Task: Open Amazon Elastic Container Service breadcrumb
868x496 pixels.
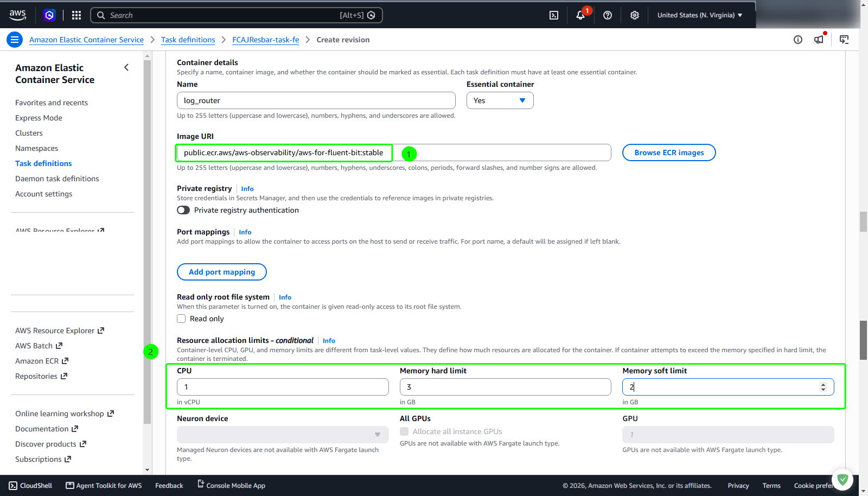Action: pos(86,40)
